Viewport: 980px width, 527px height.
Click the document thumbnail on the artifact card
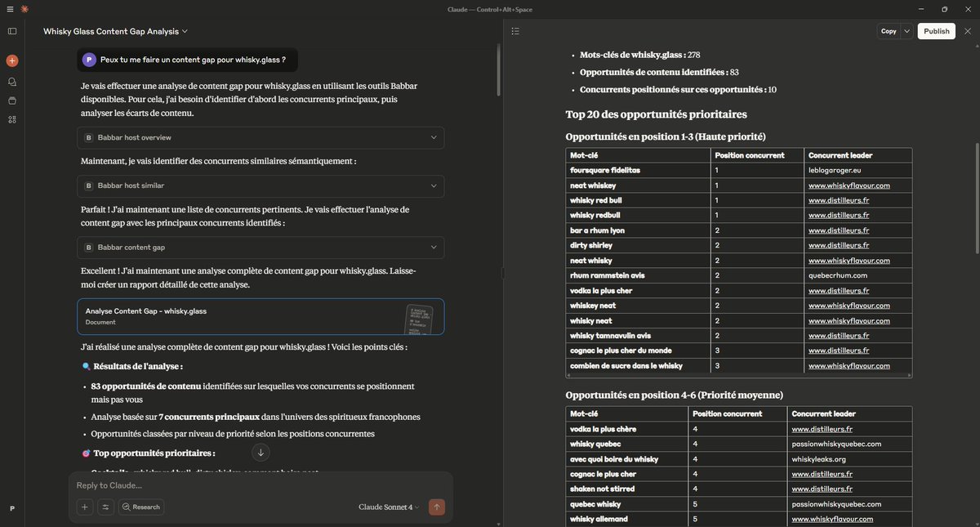pyautogui.click(x=419, y=319)
